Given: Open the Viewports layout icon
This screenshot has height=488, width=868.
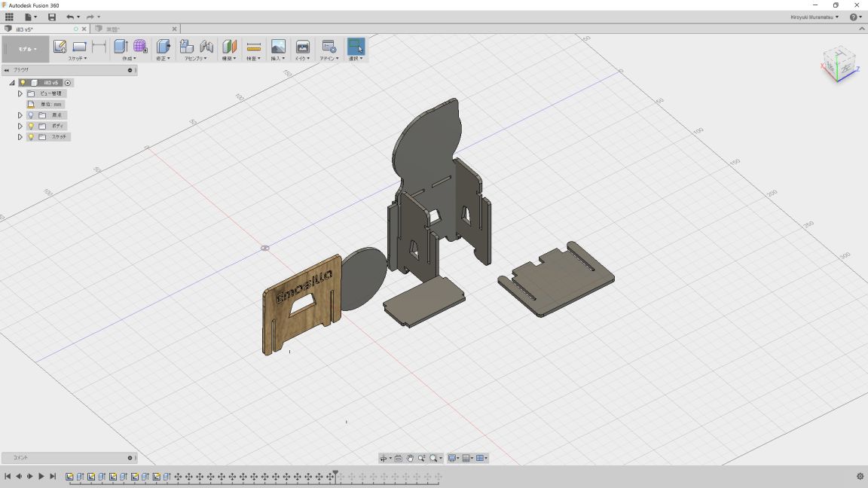Looking at the screenshot, I should [480, 458].
